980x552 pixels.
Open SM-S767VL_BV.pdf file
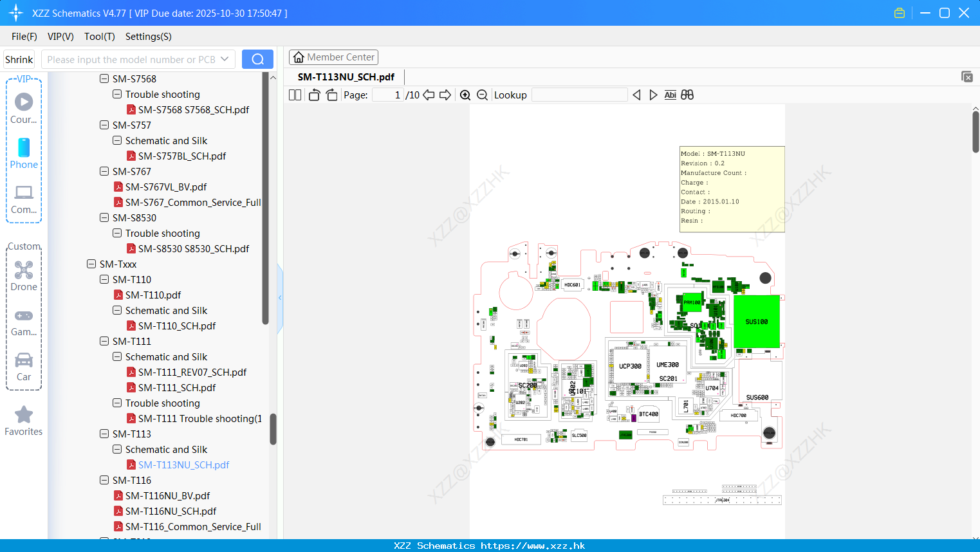click(166, 187)
